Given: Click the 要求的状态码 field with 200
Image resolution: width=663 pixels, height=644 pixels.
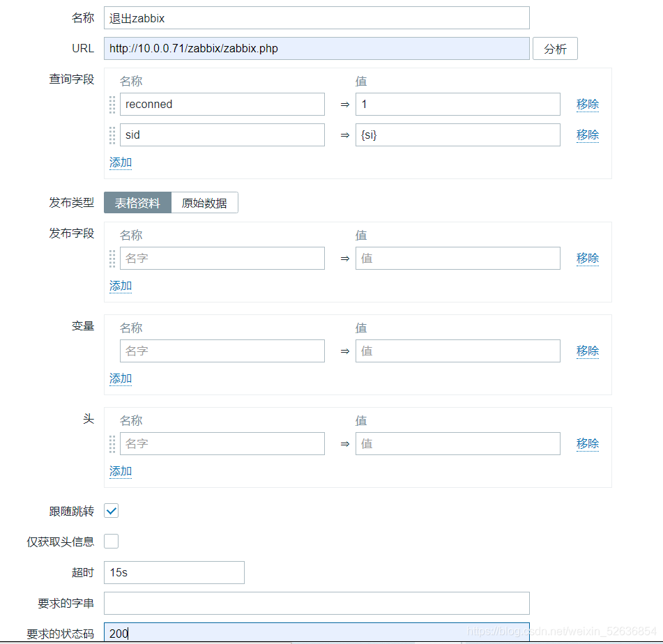Looking at the screenshot, I should point(317,633).
